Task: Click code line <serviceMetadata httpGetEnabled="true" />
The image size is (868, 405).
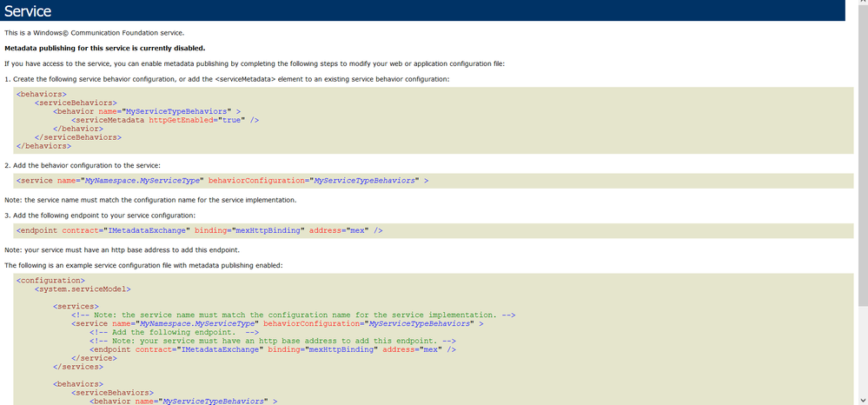Action: [165, 120]
